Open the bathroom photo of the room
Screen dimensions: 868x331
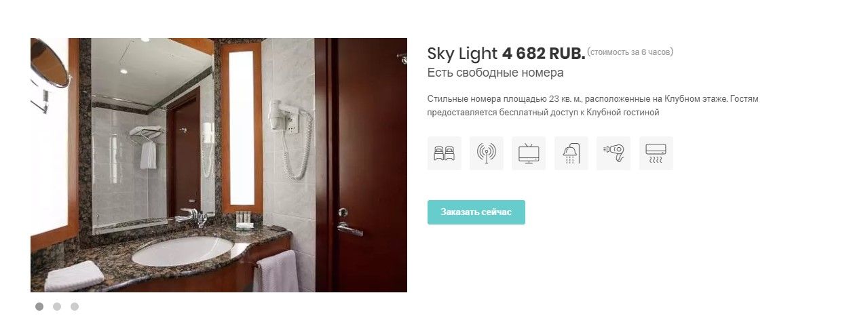pos(219,165)
